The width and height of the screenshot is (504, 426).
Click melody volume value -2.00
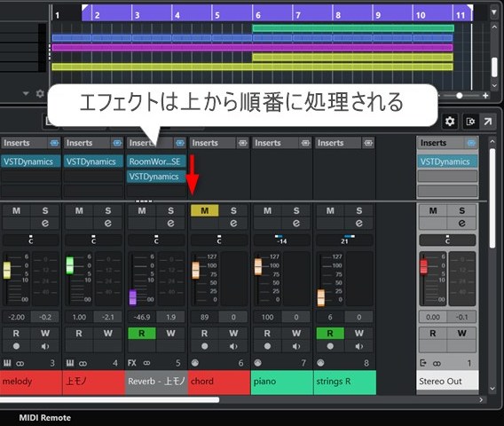(16, 318)
